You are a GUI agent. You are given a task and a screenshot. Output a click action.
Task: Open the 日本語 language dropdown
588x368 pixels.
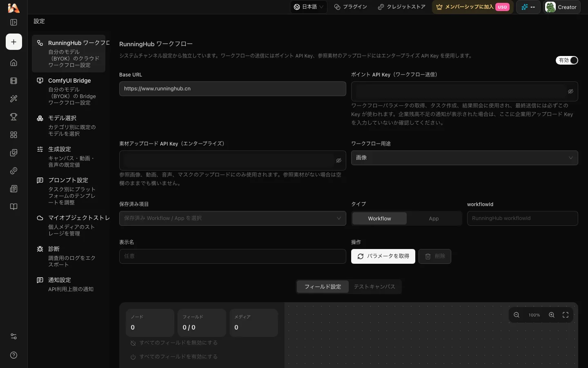309,7
